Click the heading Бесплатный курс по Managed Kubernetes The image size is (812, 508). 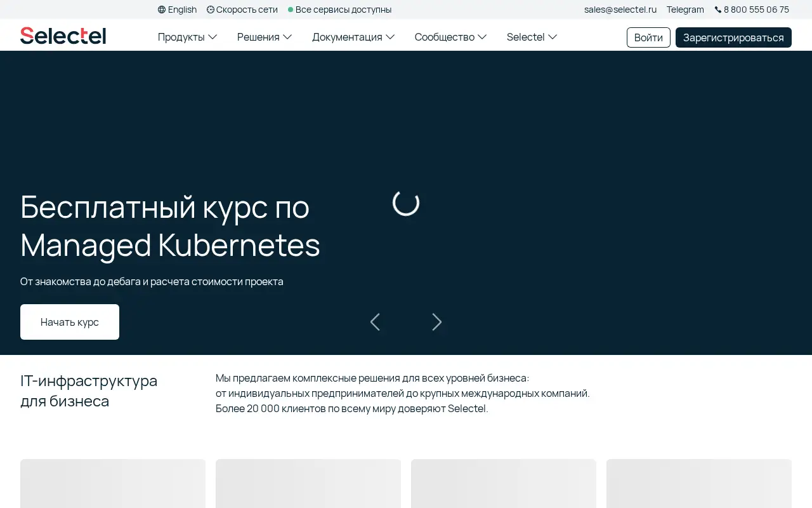170,225
